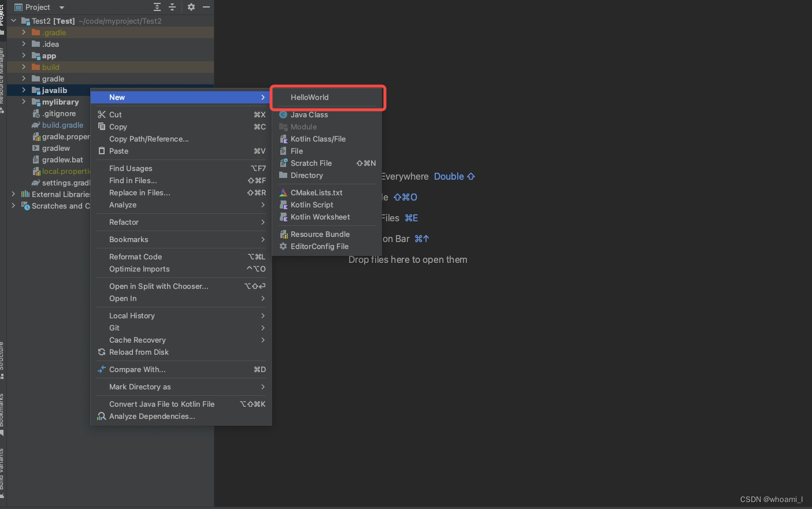
Task: Click the javalib module folder icon
Action: coord(36,90)
